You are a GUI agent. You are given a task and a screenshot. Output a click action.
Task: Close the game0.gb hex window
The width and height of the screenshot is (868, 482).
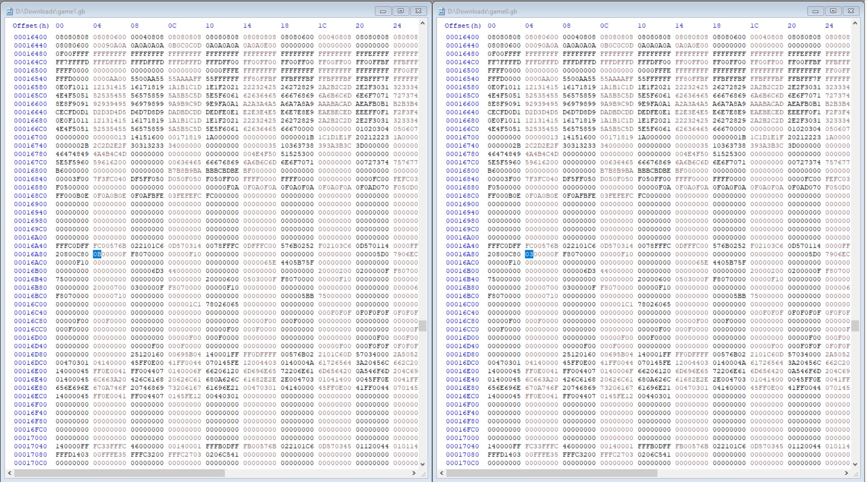(850, 11)
